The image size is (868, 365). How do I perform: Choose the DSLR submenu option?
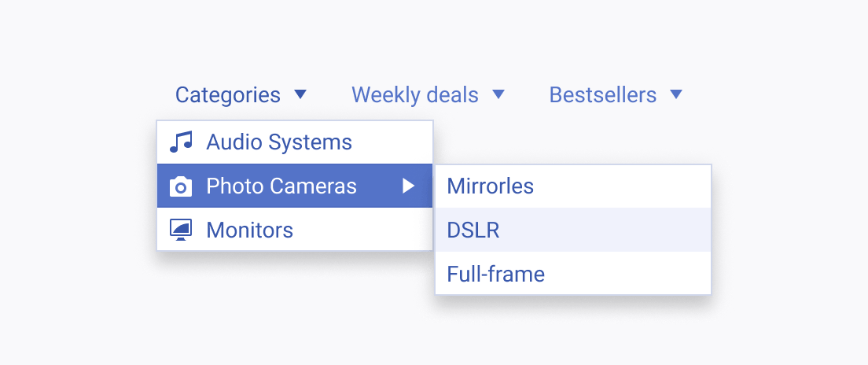473,230
